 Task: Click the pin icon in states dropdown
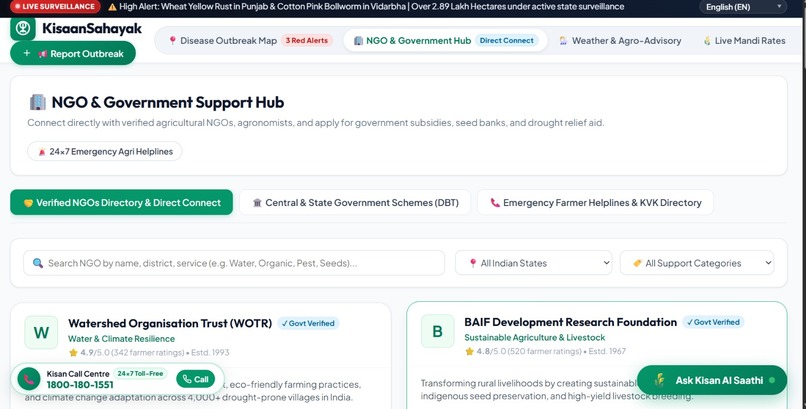[x=473, y=263]
